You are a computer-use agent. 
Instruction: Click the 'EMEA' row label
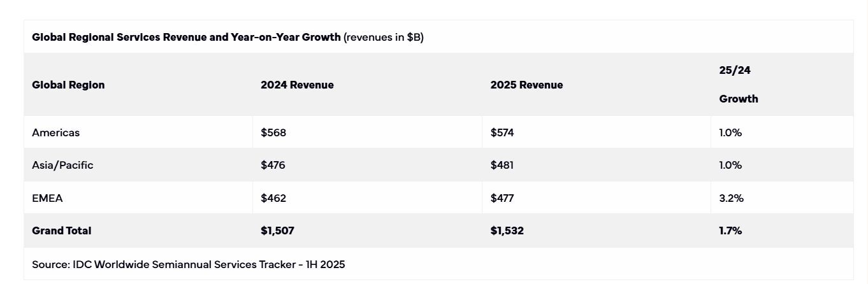(47, 198)
